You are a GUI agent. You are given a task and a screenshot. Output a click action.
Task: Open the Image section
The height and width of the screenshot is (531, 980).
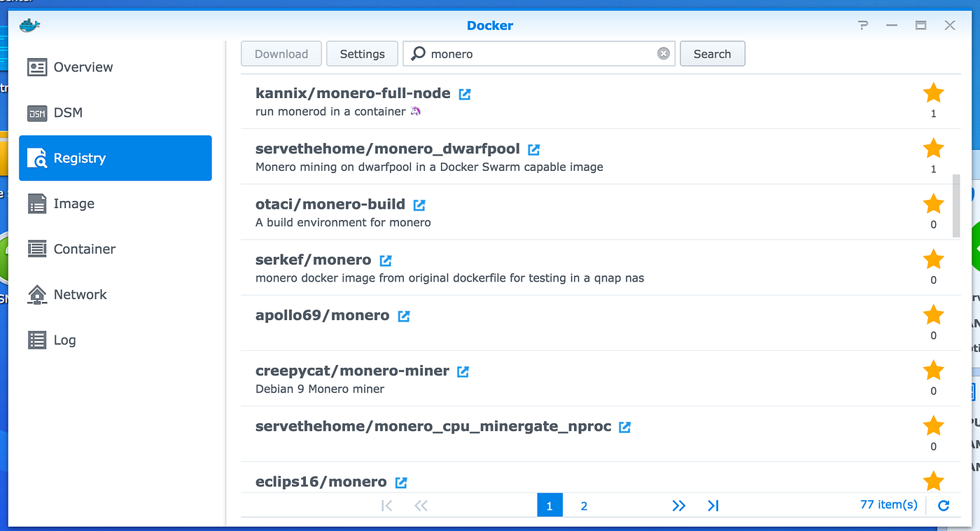(x=115, y=204)
